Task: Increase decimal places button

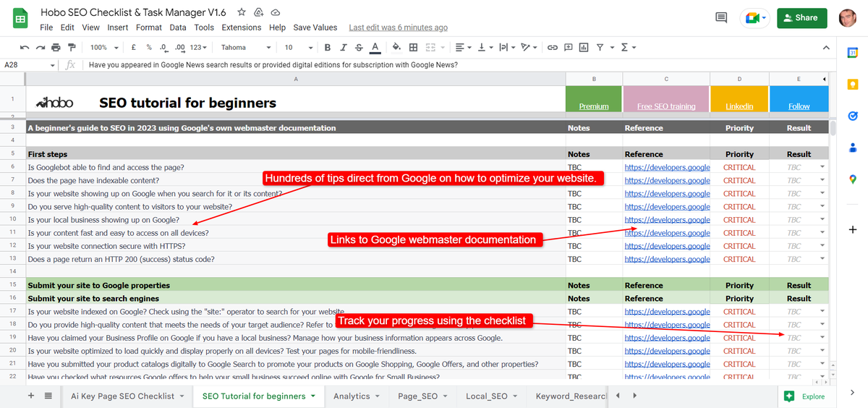Action: (x=180, y=48)
